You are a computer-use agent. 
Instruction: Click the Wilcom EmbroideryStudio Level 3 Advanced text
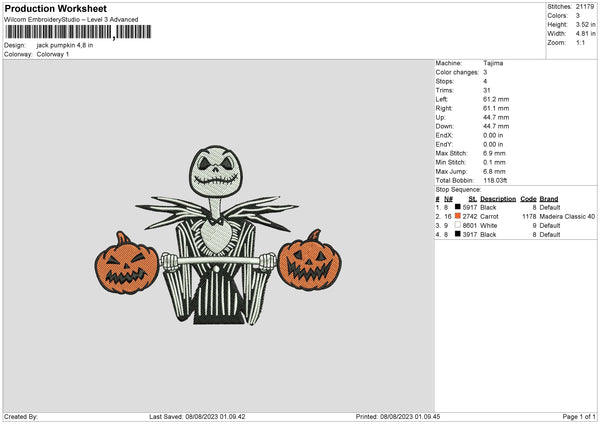click(x=71, y=20)
